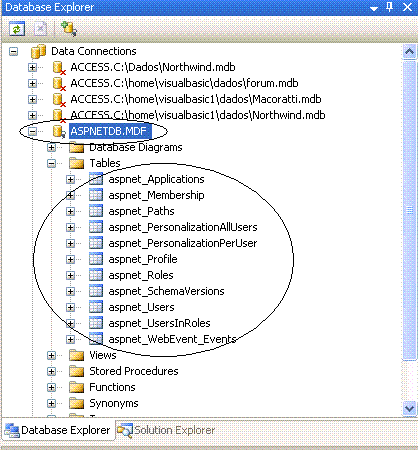Screen dimensions: 418x450
Task: Click the Synonyms folder icon
Action: (77, 403)
